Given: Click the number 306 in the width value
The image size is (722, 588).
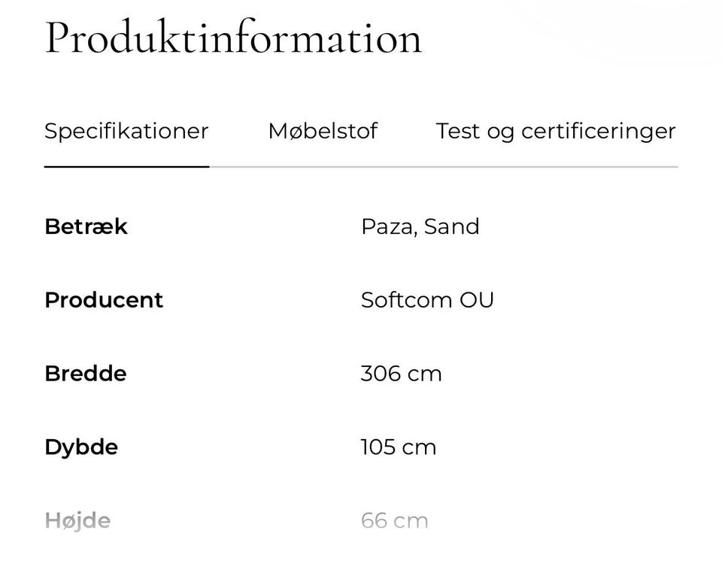Looking at the screenshot, I should coord(381,374).
